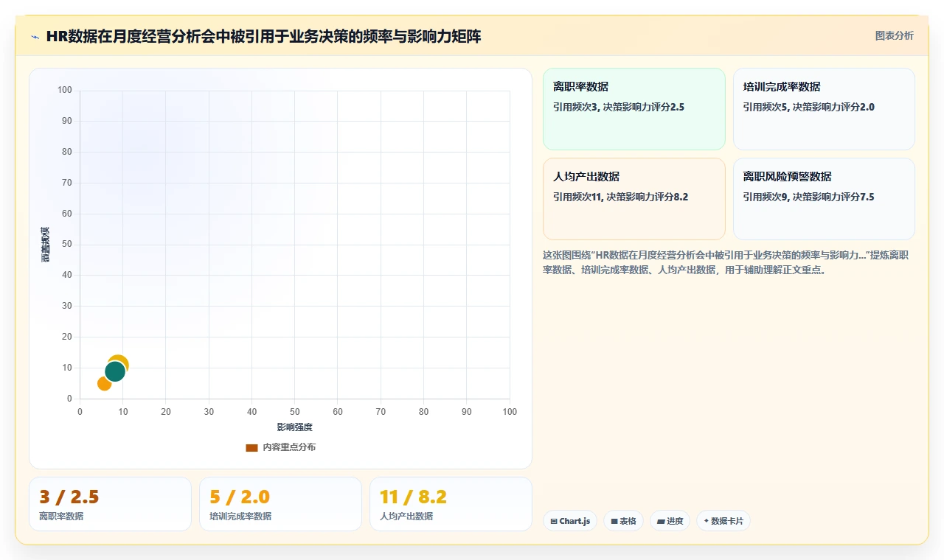The width and height of the screenshot is (944, 560).
Task: Click the 培训完成率数据 label under 5 / 2.0
Action: click(240, 517)
